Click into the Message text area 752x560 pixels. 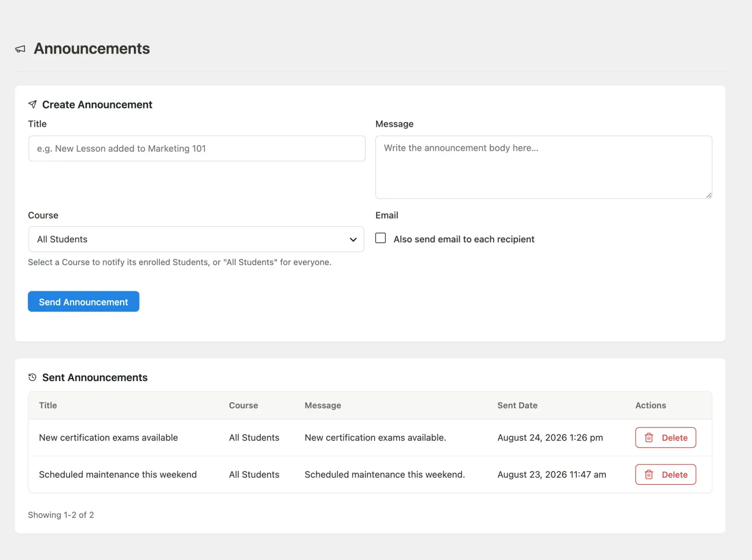click(x=544, y=167)
